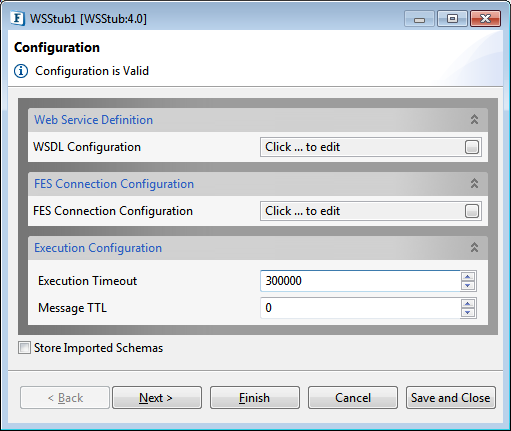This screenshot has width=511, height=431.
Task: Click the Finish button
Action: pyautogui.click(x=255, y=398)
